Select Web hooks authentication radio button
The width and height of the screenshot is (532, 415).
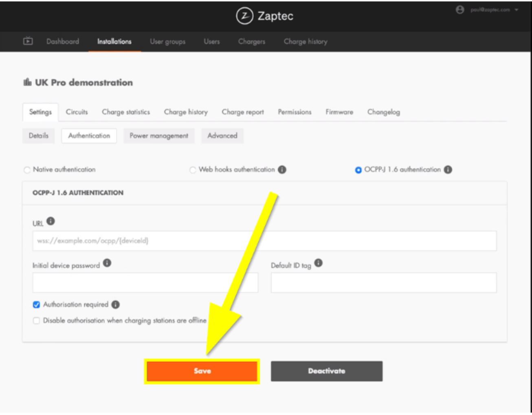pyautogui.click(x=193, y=170)
